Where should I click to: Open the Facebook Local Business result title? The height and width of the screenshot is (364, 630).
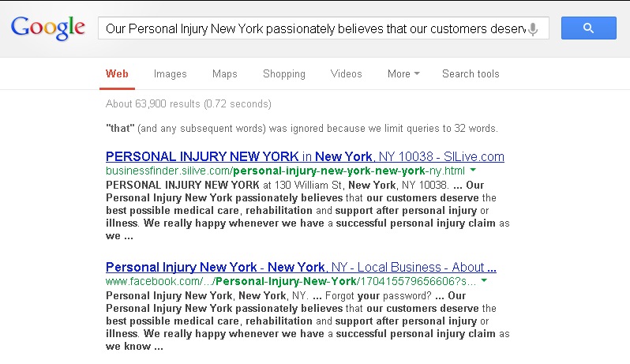(x=301, y=267)
